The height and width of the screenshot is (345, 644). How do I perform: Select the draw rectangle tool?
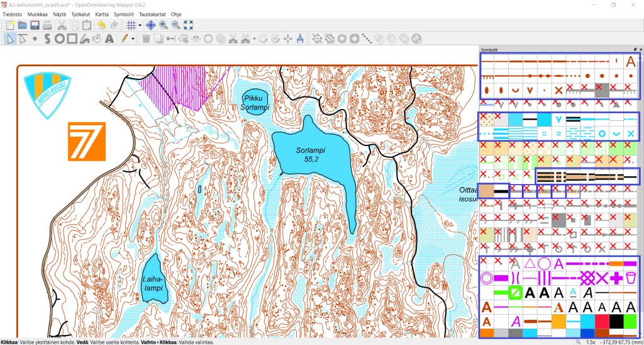[x=72, y=39]
